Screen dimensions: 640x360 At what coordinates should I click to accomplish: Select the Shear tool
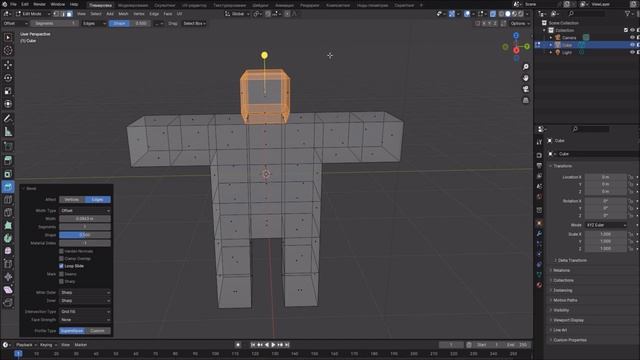tap(8, 290)
